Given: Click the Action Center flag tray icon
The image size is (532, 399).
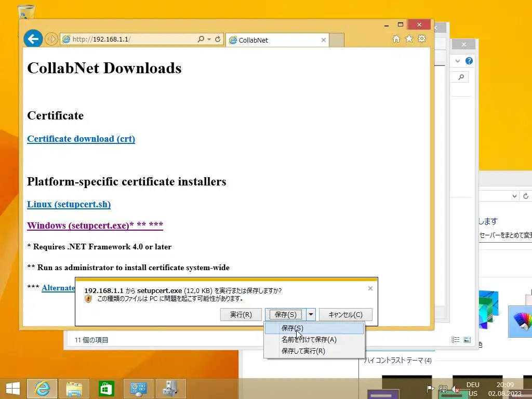Looking at the screenshot, I should click(x=430, y=389).
